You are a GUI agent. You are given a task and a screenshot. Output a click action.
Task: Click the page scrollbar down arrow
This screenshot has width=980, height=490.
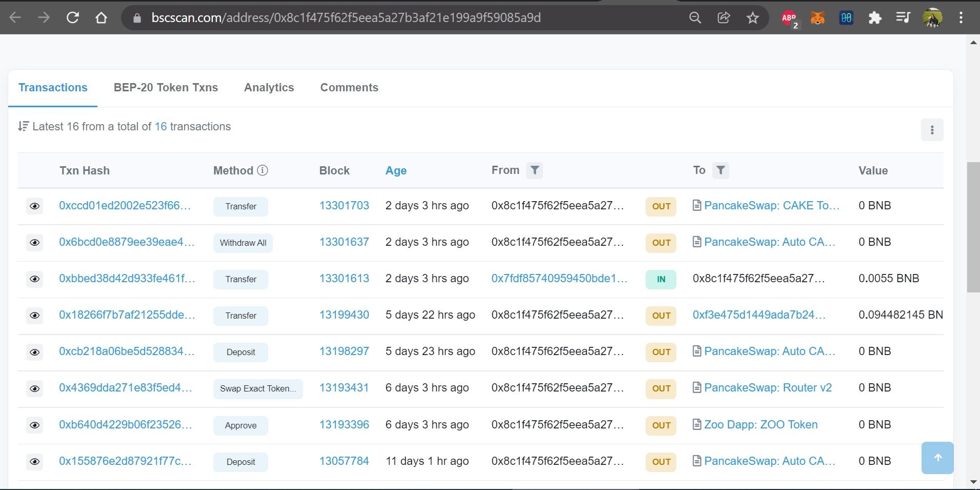click(x=973, y=482)
